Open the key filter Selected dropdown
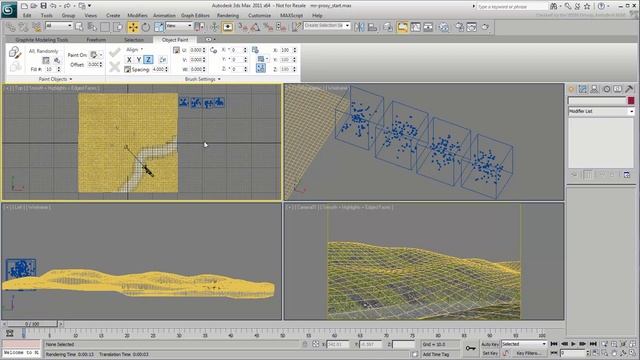This screenshot has height=360, width=640. [x=524, y=344]
